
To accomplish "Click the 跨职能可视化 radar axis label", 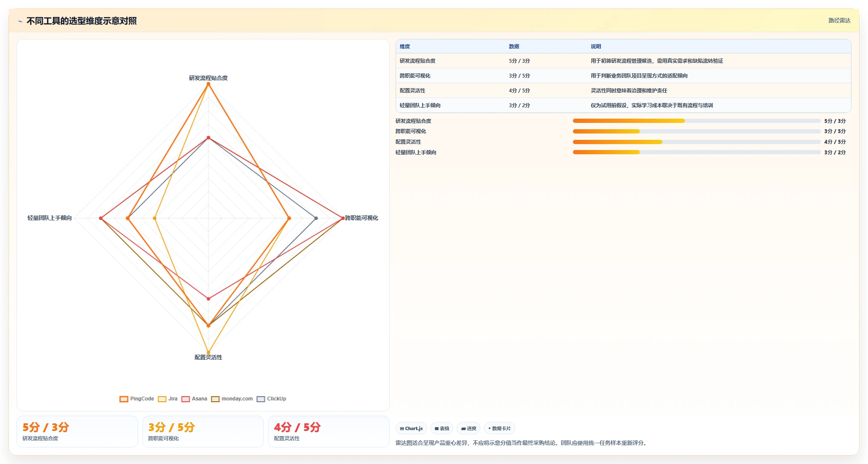I will pyautogui.click(x=361, y=218).
